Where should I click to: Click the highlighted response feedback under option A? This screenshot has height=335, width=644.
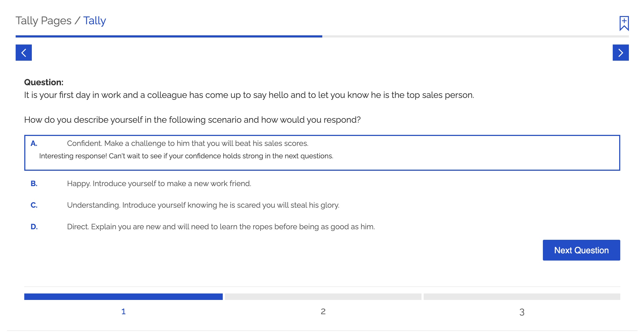187,156
